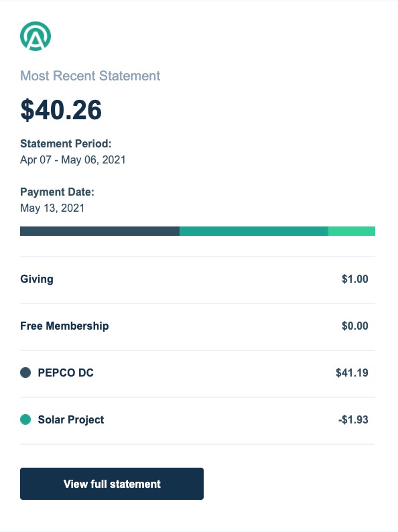Click the Apr 07 - May 06 statement period
This screenshot has width=398, height=532.
coord(73,159)
